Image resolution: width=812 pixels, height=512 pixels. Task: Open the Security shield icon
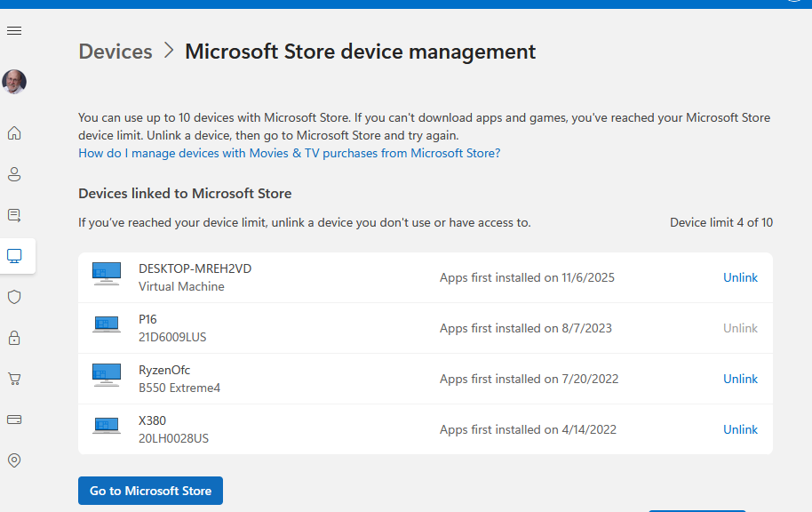tap(14, 297)
